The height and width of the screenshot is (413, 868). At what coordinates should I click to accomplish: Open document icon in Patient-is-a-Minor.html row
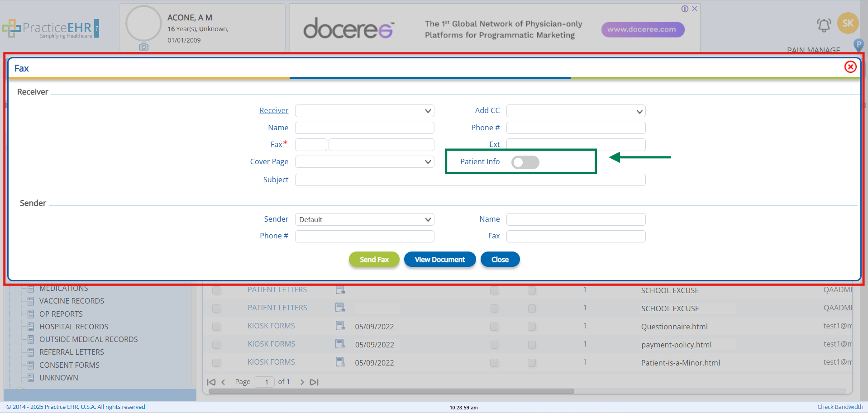pyautogui.click(x=340, y=362)
